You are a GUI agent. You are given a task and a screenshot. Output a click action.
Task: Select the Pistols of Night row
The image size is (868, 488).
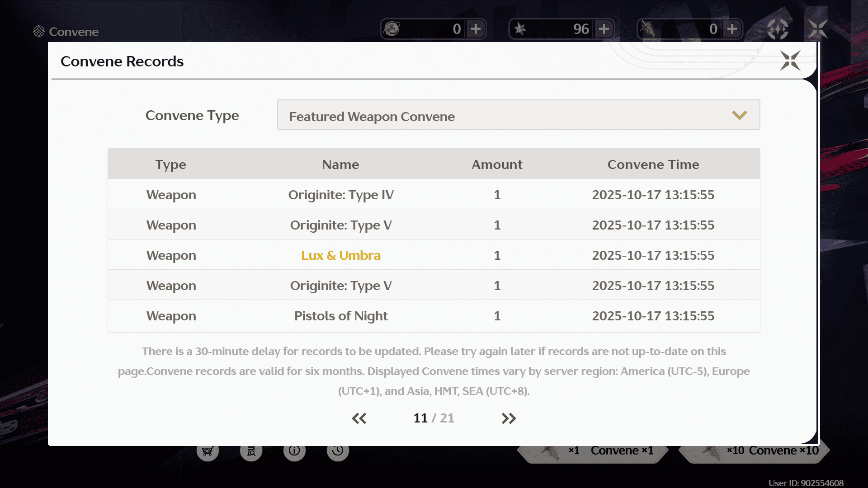(x=341, y=316)
